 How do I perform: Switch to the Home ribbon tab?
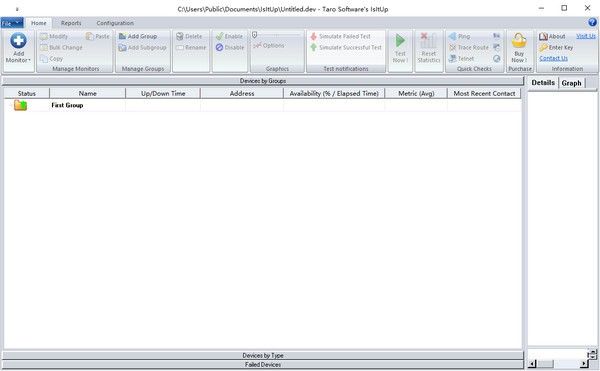(39, 23)
